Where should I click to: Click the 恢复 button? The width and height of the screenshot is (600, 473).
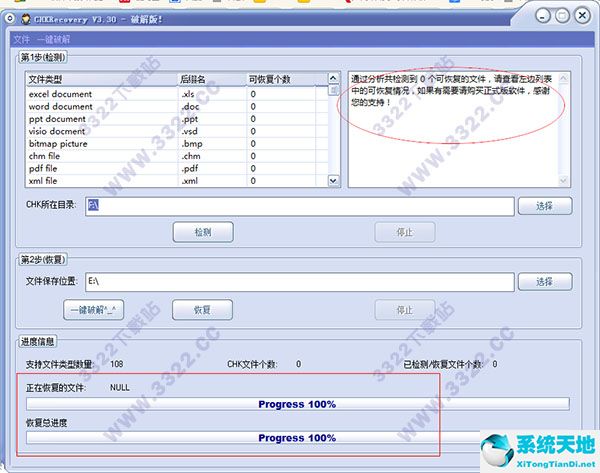pyautogui.click(x=202, y=310)
